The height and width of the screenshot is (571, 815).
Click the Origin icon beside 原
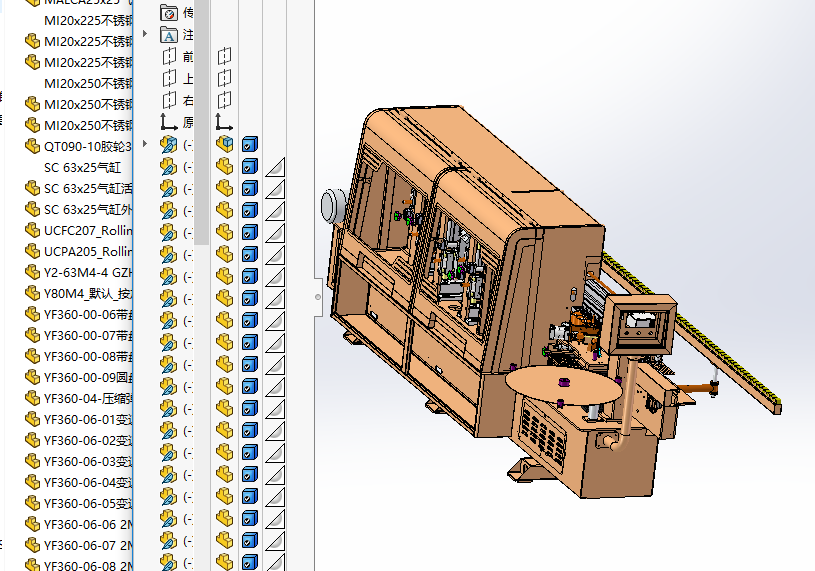(168, 122)
